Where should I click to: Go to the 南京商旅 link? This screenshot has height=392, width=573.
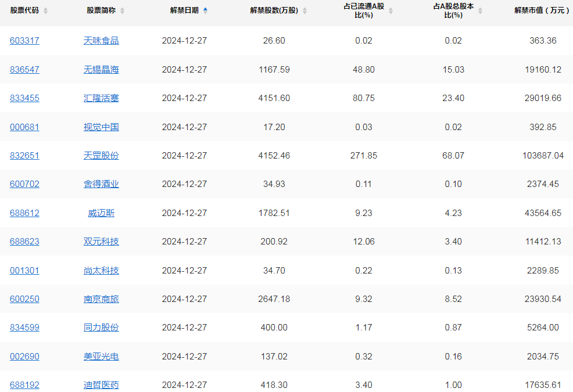(x=101, y=299)
